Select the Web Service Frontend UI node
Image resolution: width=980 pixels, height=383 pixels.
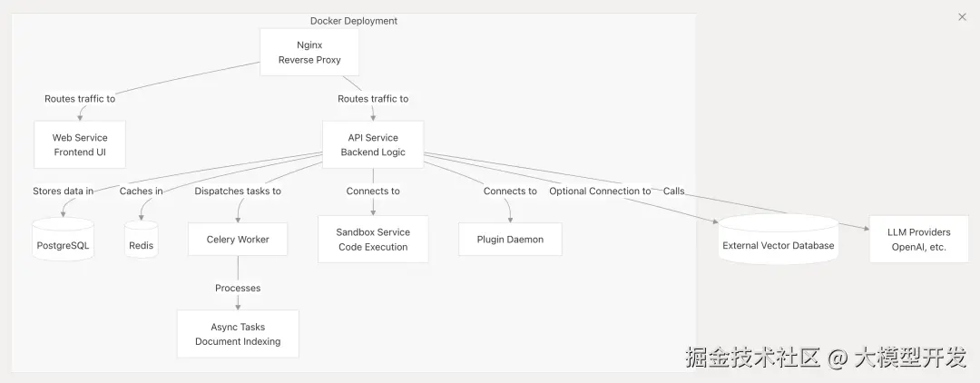80,144
